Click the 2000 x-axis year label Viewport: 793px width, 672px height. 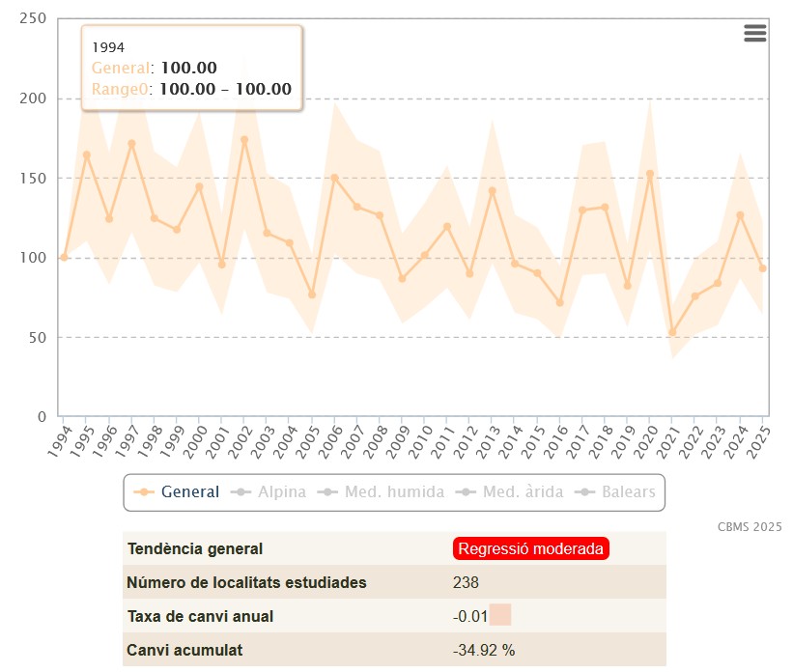click(x=195, y=442)
